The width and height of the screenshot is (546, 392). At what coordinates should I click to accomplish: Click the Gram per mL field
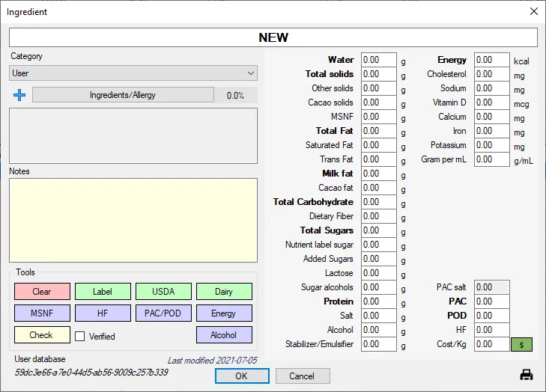click(491, 159)
